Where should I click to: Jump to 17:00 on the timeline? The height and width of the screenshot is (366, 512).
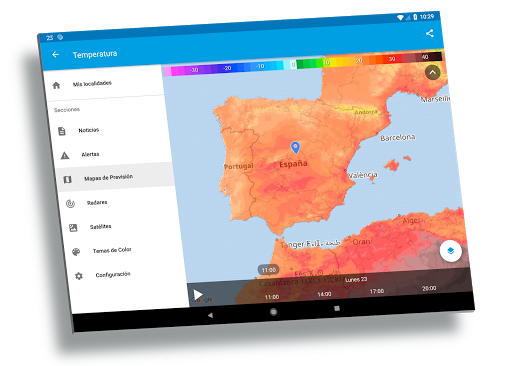tap(377, 291)
